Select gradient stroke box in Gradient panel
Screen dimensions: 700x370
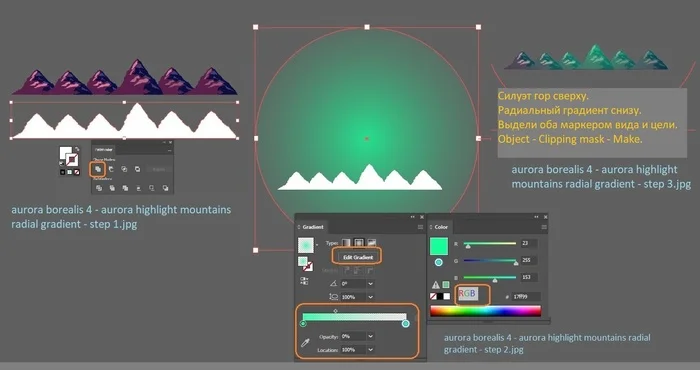(x=308, y=267)
